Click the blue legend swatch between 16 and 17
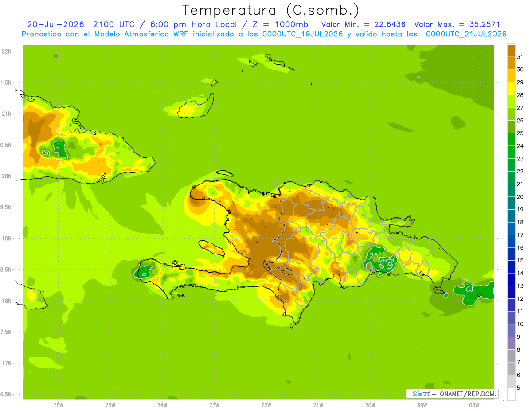 [x=511, y=241]
